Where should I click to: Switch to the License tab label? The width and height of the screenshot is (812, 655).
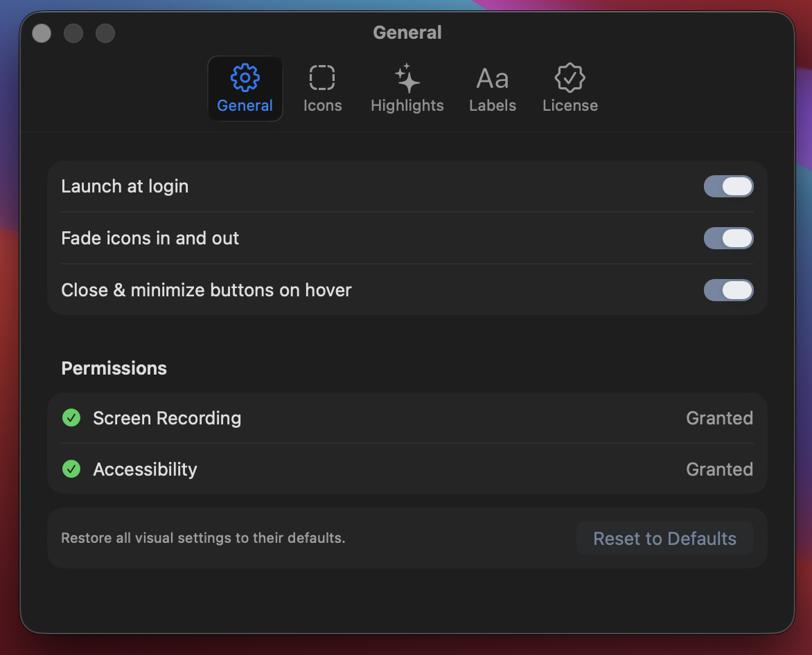pyautogui.click(x=570, y=105)
